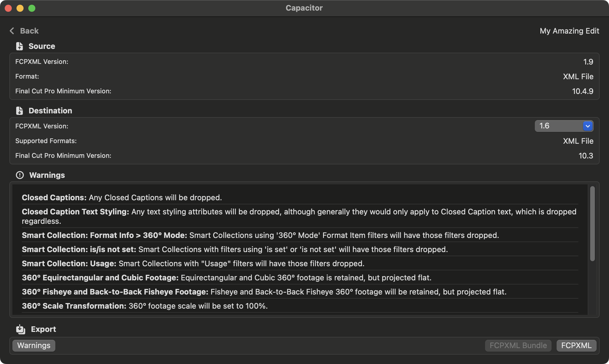Click the Back chevron arrow icon
609x364 pixels.
[x=12, y=31]
